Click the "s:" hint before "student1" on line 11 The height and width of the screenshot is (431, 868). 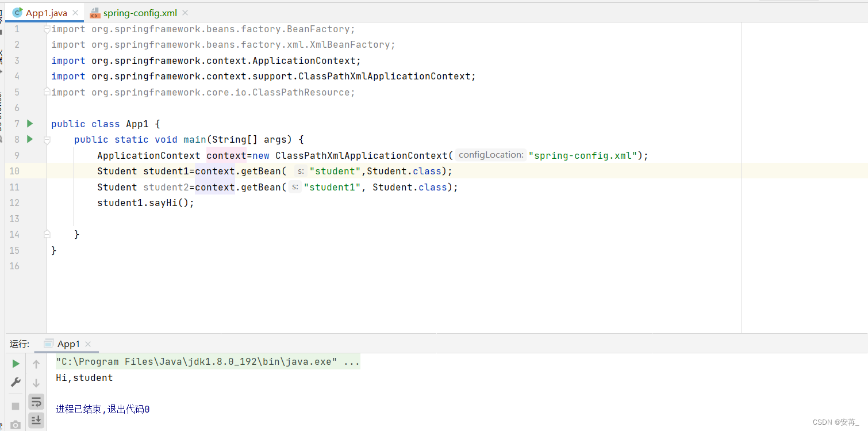(294, 186)
